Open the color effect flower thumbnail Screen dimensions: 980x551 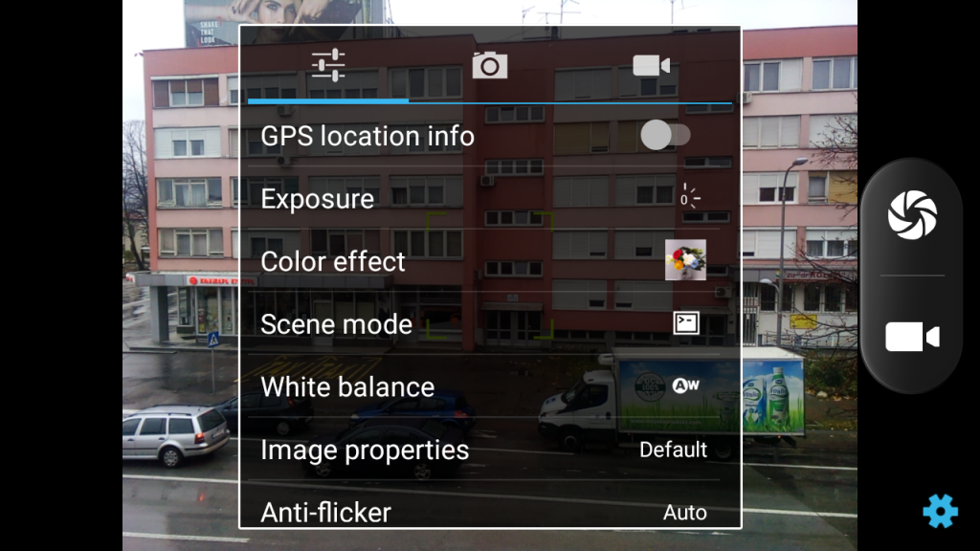[x=685, y=260]
